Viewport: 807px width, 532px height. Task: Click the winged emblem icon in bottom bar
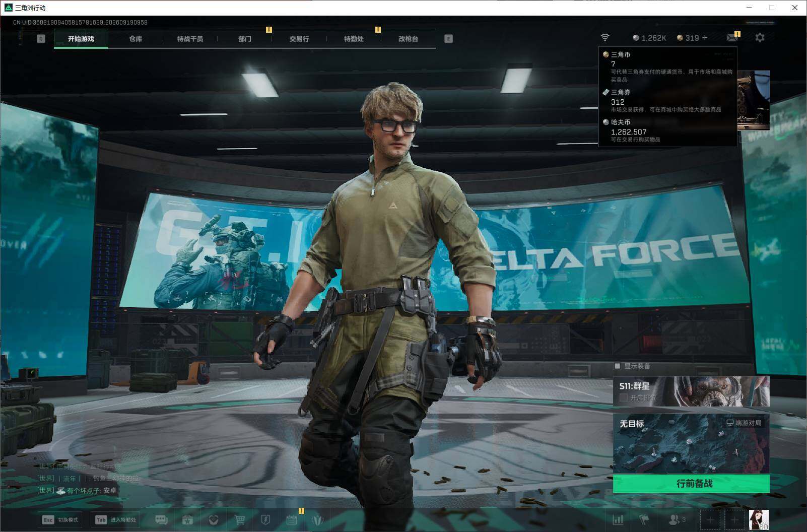[x=317, y=519]
